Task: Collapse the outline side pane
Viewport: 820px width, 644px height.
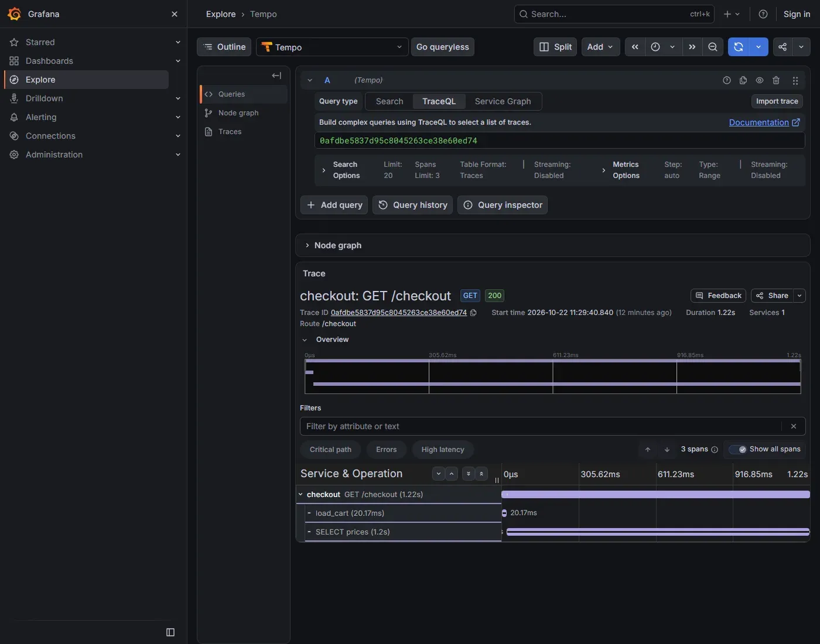Action: (276, 76)
